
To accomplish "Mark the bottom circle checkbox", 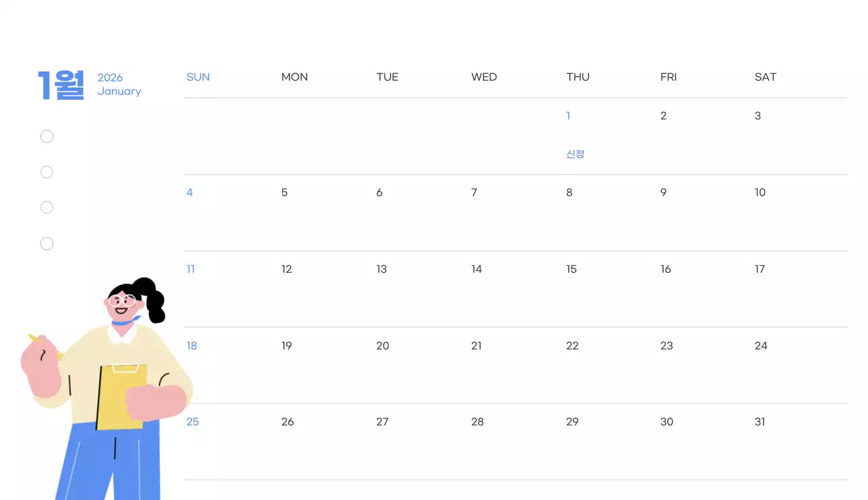I will (47, 244).
